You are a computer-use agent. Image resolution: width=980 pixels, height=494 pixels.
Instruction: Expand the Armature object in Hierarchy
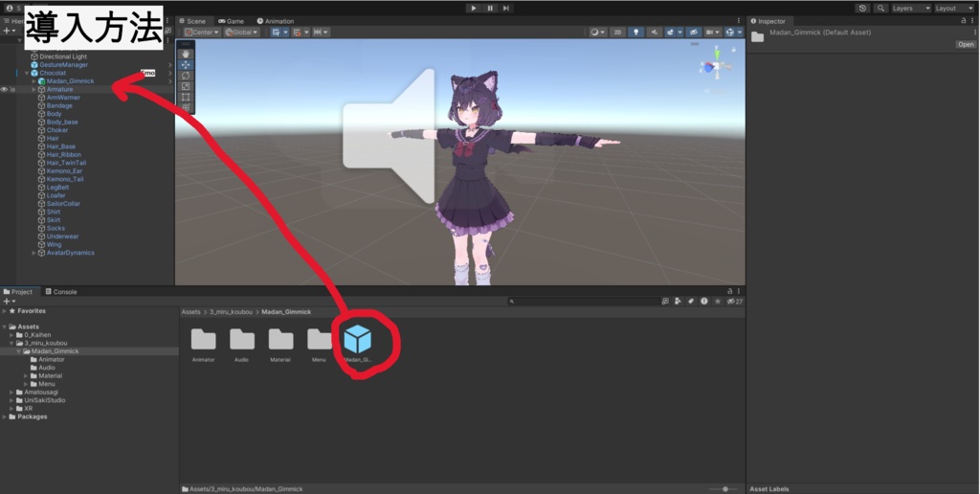[33, 89]
